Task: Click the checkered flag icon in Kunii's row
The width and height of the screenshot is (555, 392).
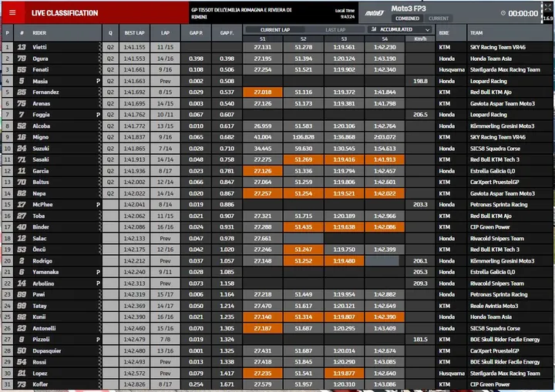Action: (x=99, y=317)
